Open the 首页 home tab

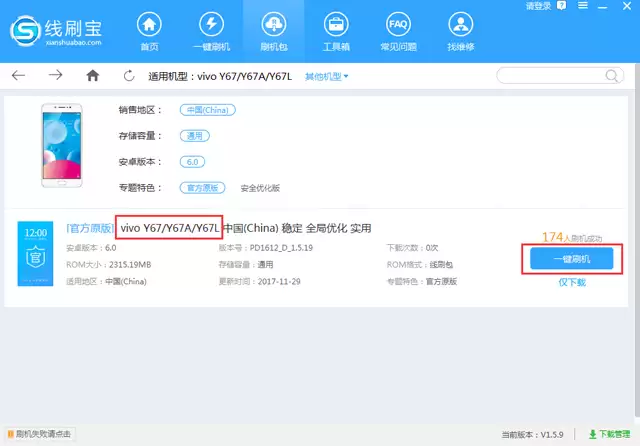pyautogui.click(x=149, y=31)
